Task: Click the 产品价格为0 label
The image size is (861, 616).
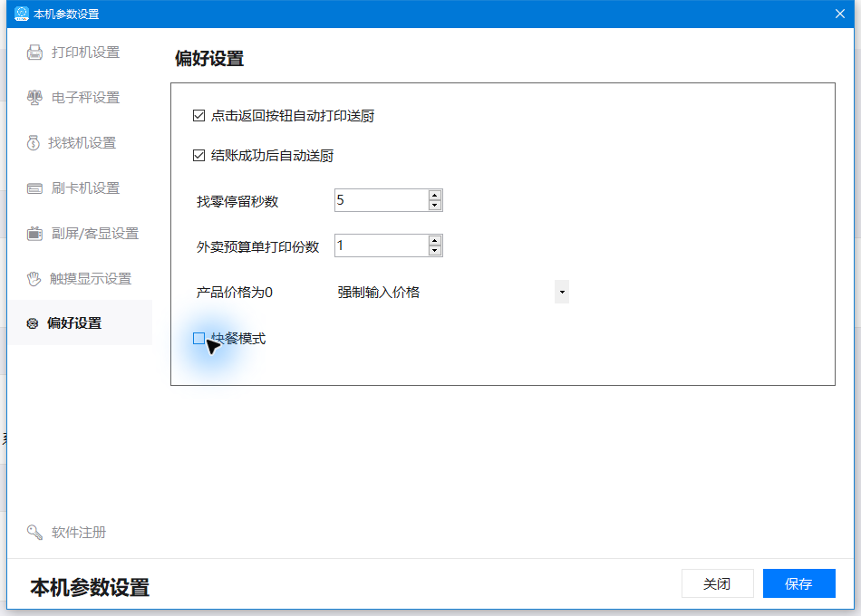Action: point(235,292)
